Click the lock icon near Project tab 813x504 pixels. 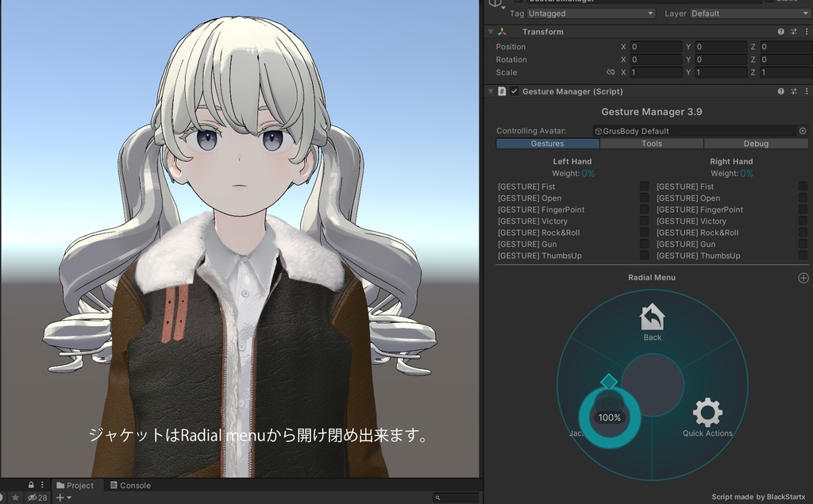coord(31,485)
